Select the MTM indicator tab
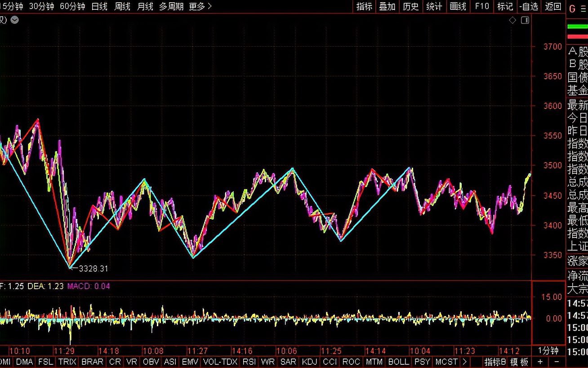 pos(374,362)
